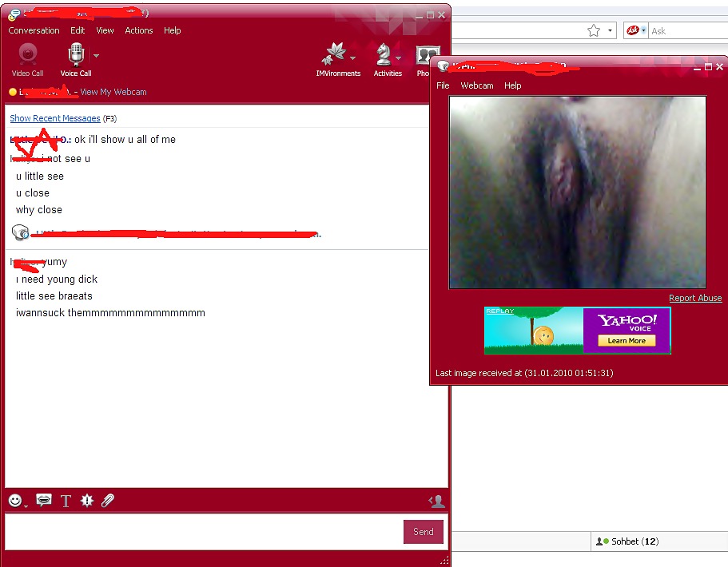Click the webcam window title icon
The height and width of the screenshot is (567, 728).
[443, 66]
